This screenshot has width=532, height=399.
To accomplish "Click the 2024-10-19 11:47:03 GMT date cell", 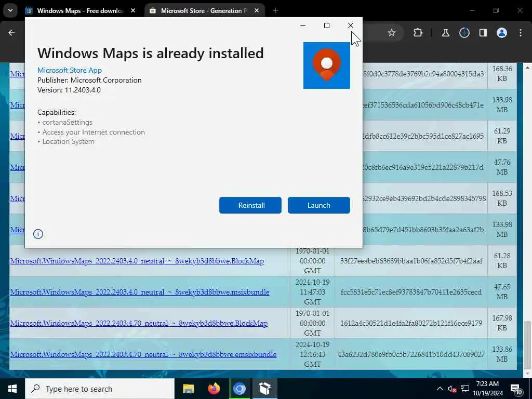I will pos(312,292).
